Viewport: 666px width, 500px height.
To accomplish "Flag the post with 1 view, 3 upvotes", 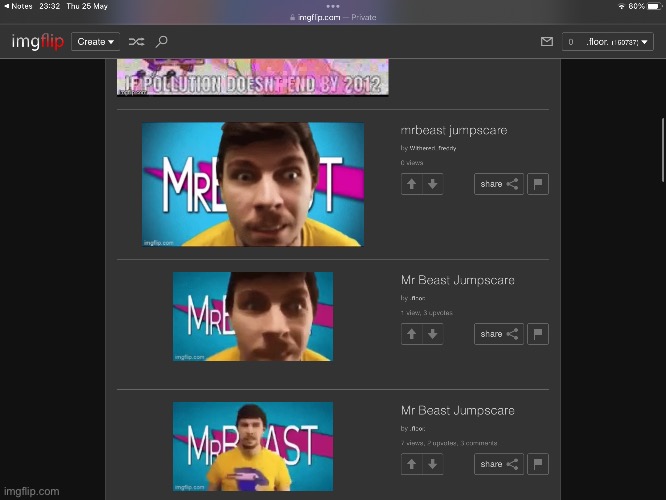I will 538,334.
